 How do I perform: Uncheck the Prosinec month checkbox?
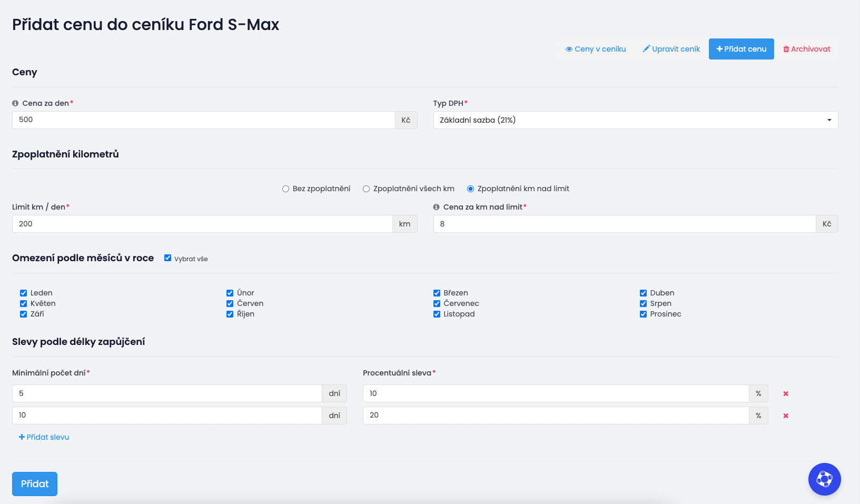coord(644,314)
